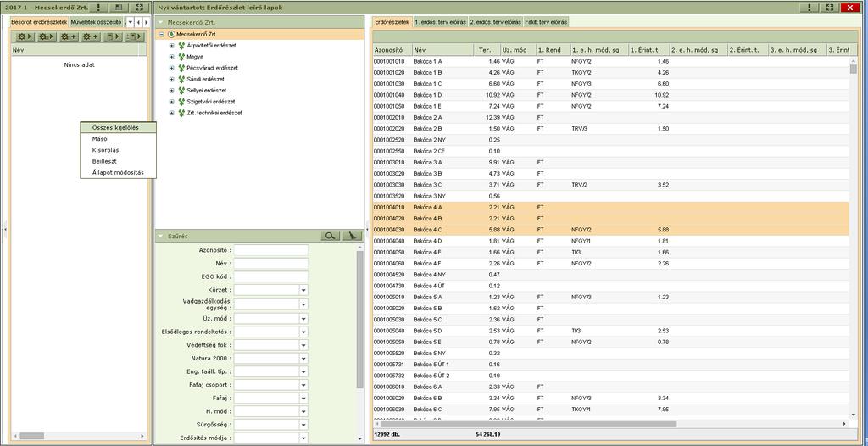The image size is (868, 446).
Task: Click the gear with plus toolbar button
Action: 92,36
